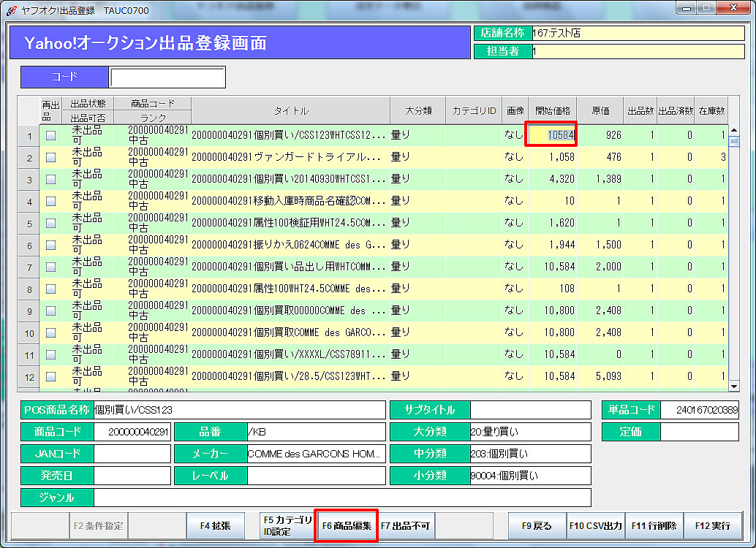Click the application icon in title bar
Screen dimensions: 756x548
[x=11, y=11]
